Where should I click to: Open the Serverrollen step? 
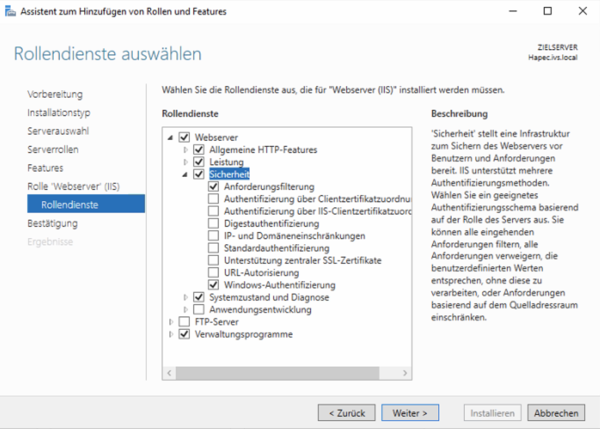(53, 149)
